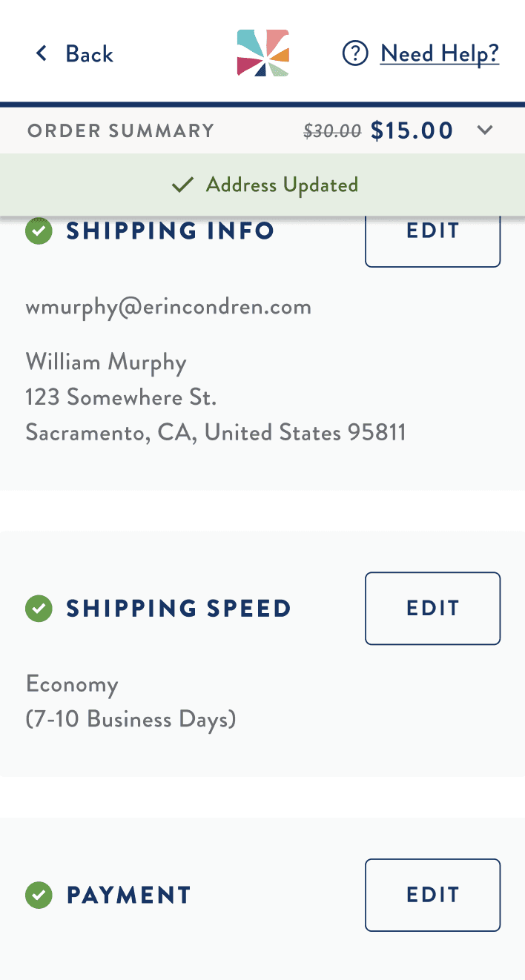Edit the Payment section
The image size is (525, 980).
pyautogui.click(x=433, y=895)
